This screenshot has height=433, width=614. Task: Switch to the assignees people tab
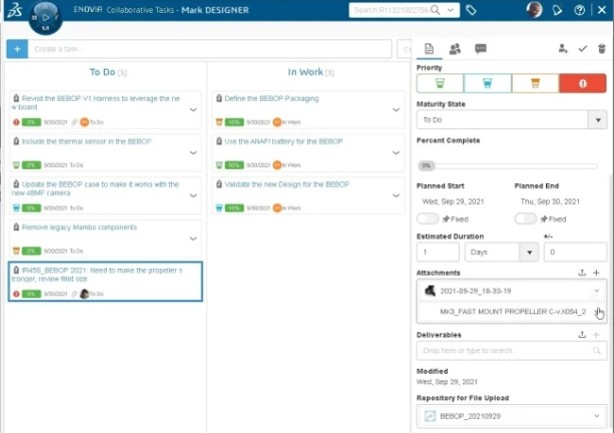click(455, 49)
